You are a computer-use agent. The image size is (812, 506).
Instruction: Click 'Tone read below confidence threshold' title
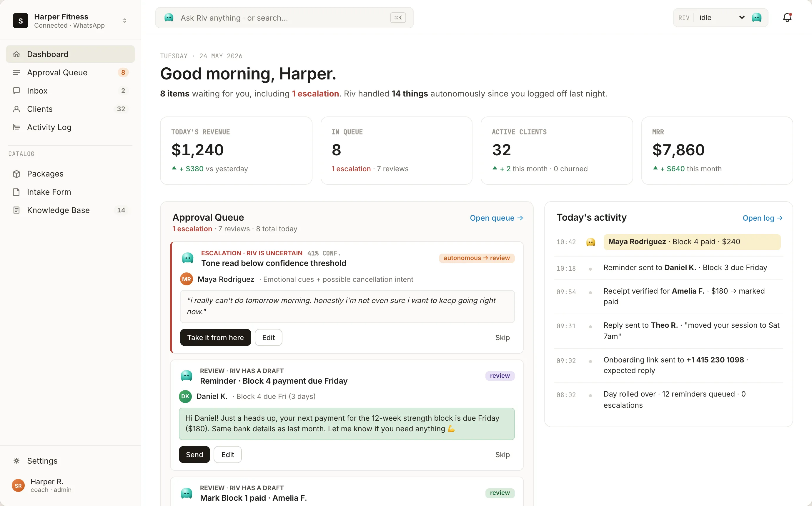(x=273, y=263)
